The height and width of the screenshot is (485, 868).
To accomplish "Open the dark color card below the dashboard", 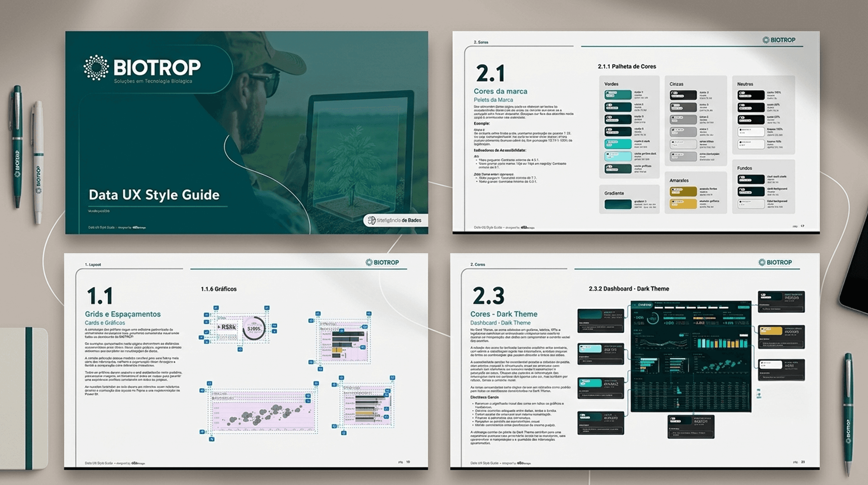I will click(x=691, y=427).
